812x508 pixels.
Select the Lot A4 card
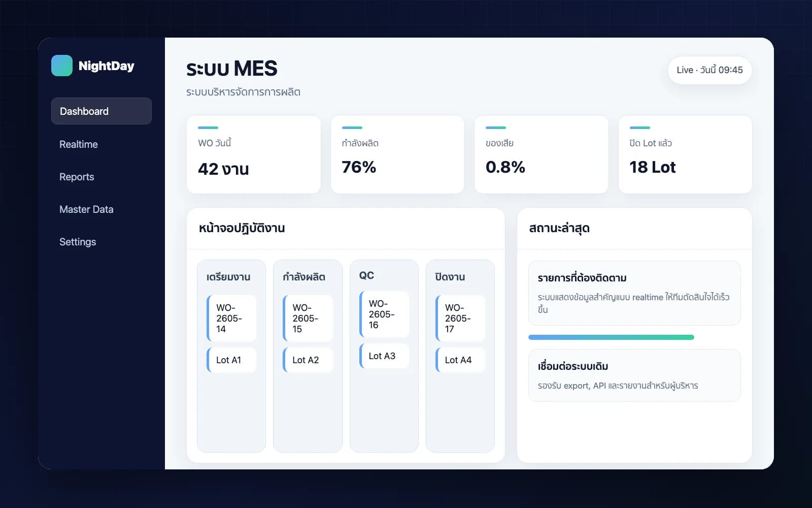tap(460, 360)
